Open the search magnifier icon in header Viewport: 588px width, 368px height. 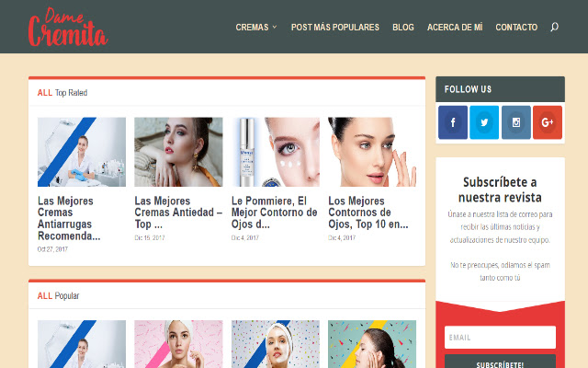tap(554, 27)
